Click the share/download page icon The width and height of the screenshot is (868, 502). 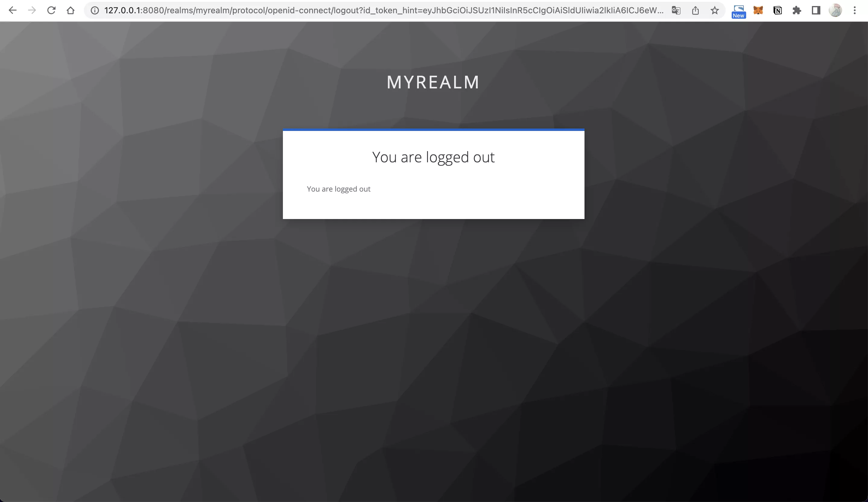click(695, 10)
